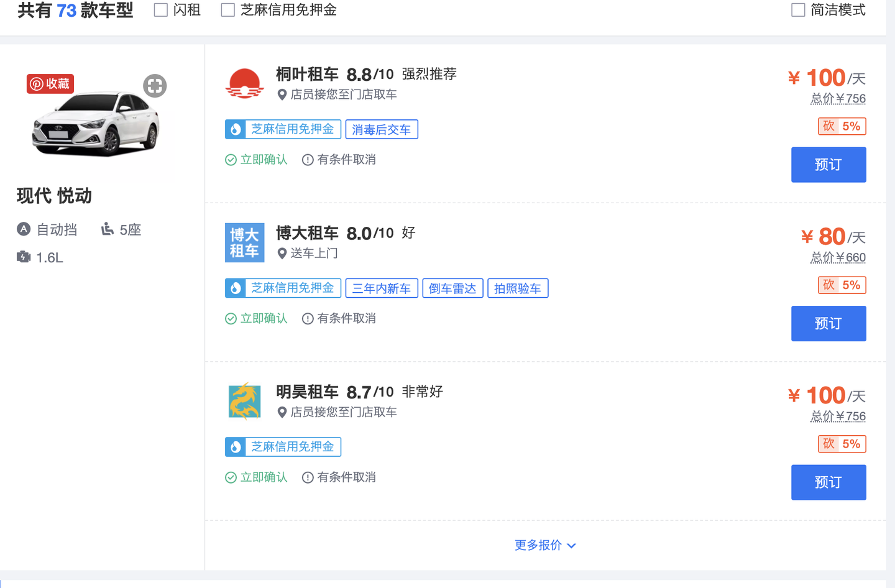The height and width of the screenshot is (588, 895).
Task: Book 明昊租车 with 预订 button
Action: pos(828,482)
